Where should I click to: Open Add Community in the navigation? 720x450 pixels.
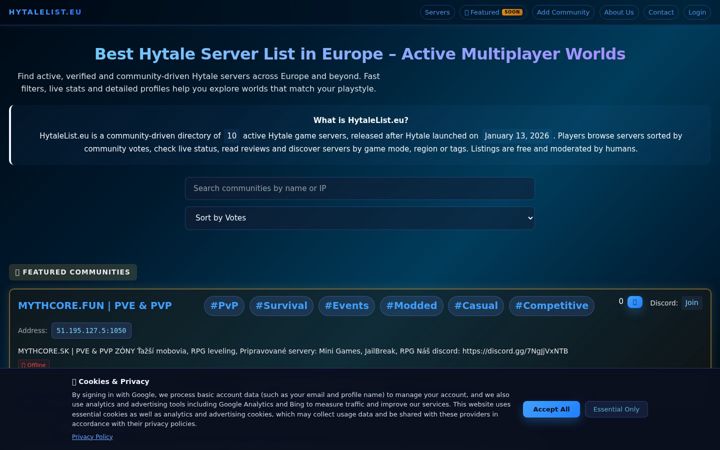tap(563, 12)
